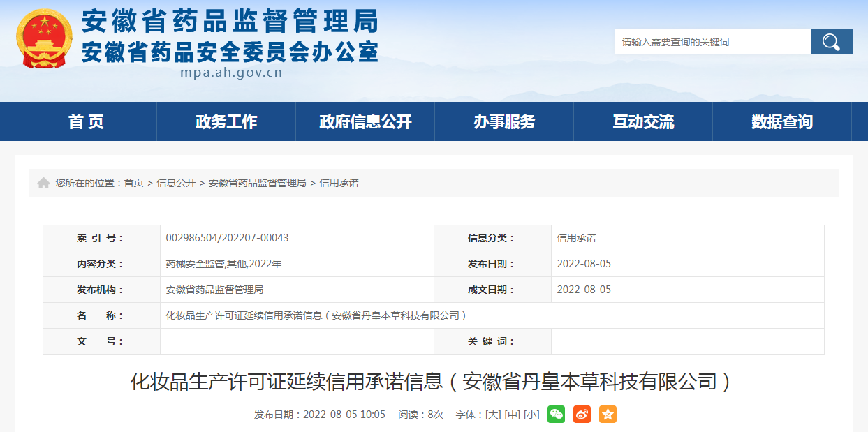
Task: Share via the red Weibo icon
Action: click(582, 414)
